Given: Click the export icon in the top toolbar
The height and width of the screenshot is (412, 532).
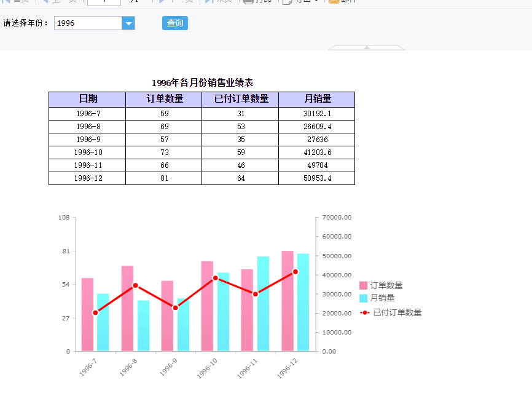Looking at the screenshot, I should [287, 1].
